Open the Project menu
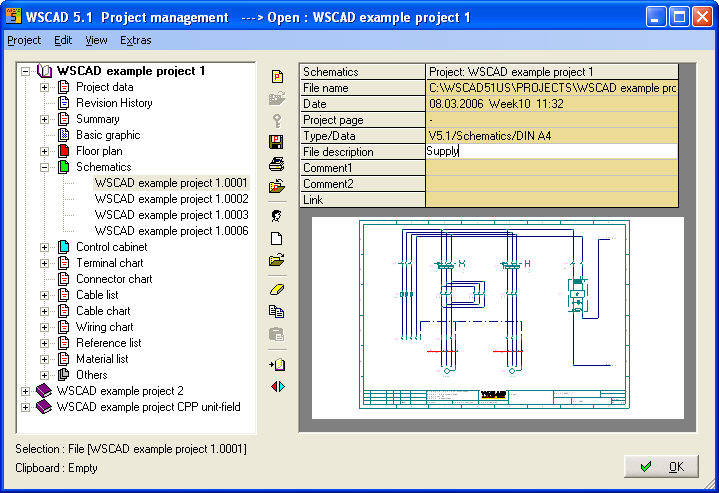The height and width of the screenshot is (493, 719). point(24,40)
